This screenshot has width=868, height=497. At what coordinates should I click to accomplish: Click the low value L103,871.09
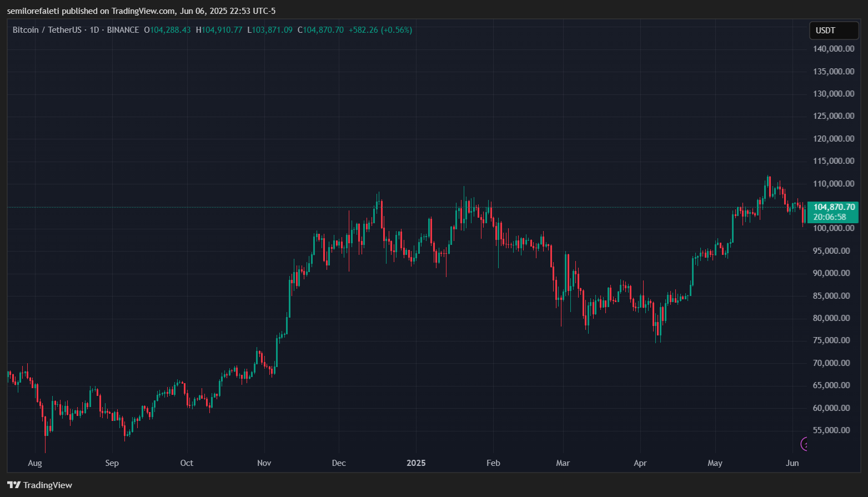point(270,30)
